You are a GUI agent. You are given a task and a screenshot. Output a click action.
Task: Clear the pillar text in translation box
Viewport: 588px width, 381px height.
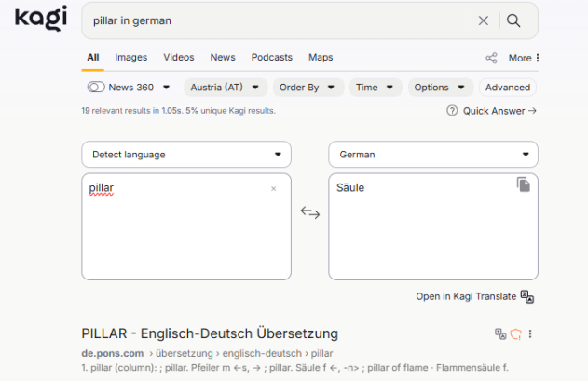click(x=273, y=189)
